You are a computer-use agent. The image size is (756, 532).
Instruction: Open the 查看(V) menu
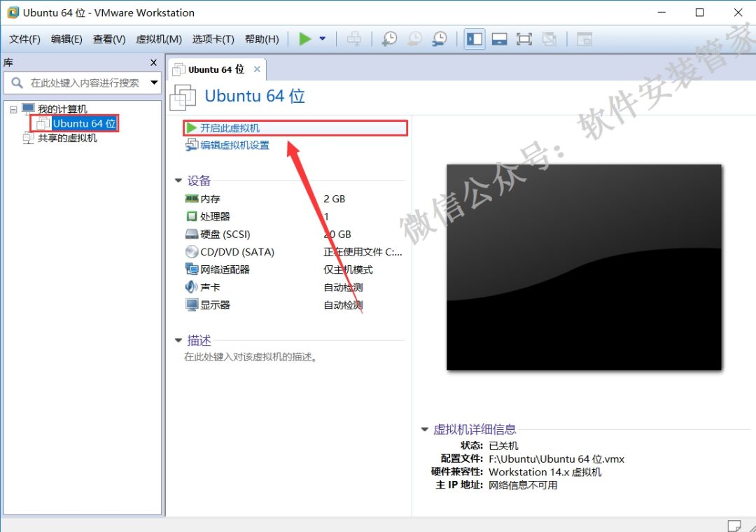coord(109,39)
